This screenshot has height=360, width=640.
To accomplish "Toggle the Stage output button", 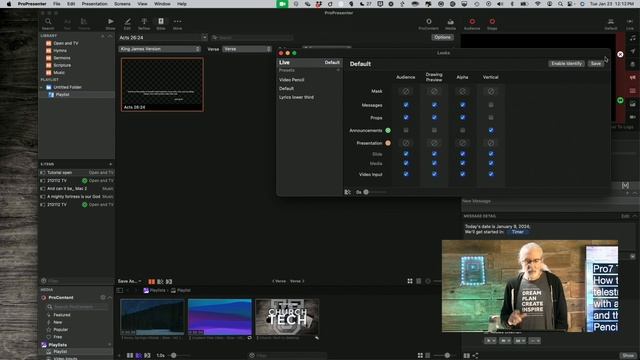I will (x=492, y=24).
